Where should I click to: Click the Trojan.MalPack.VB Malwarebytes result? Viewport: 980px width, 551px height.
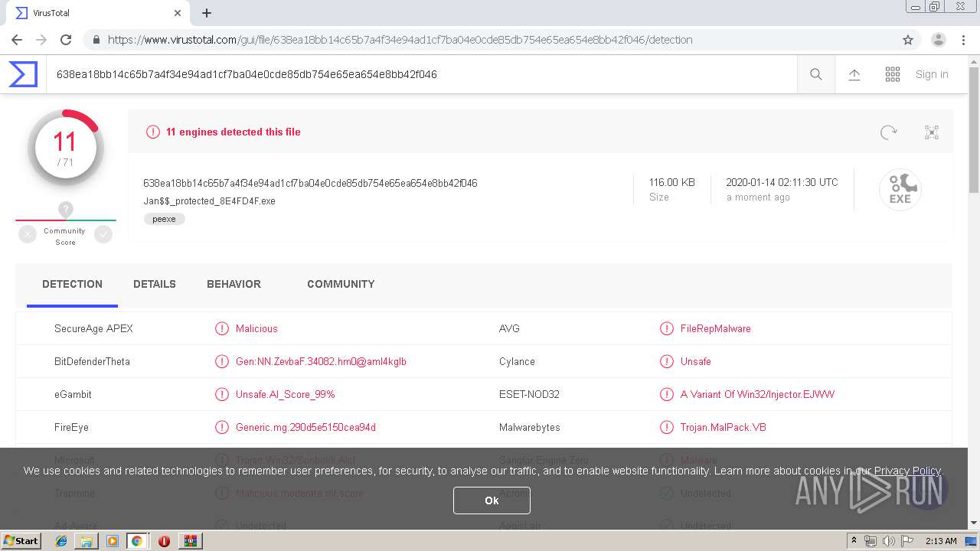coord(723,427)
